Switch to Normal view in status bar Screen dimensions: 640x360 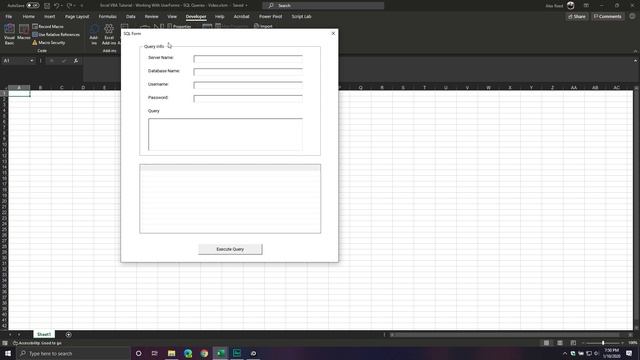[546, 343]
